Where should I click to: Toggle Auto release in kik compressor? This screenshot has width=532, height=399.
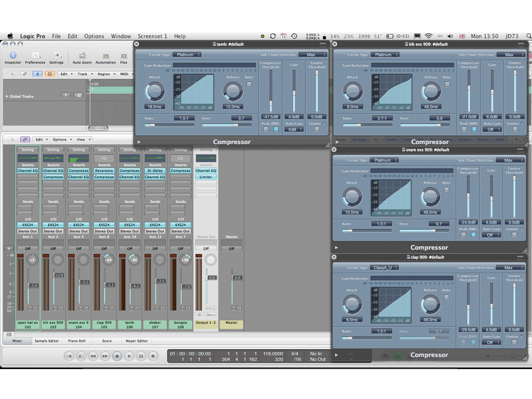[x=447, y=84]
